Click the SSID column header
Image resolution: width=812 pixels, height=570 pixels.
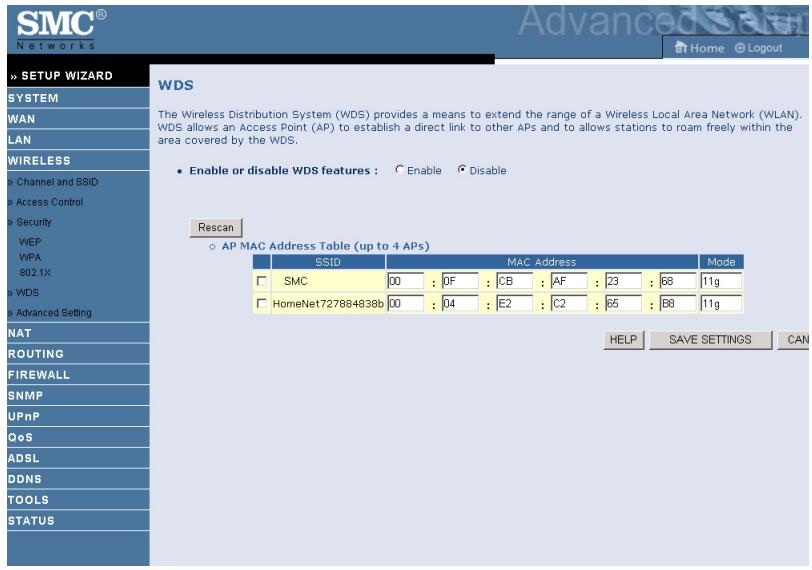click(x=328, y=262)
